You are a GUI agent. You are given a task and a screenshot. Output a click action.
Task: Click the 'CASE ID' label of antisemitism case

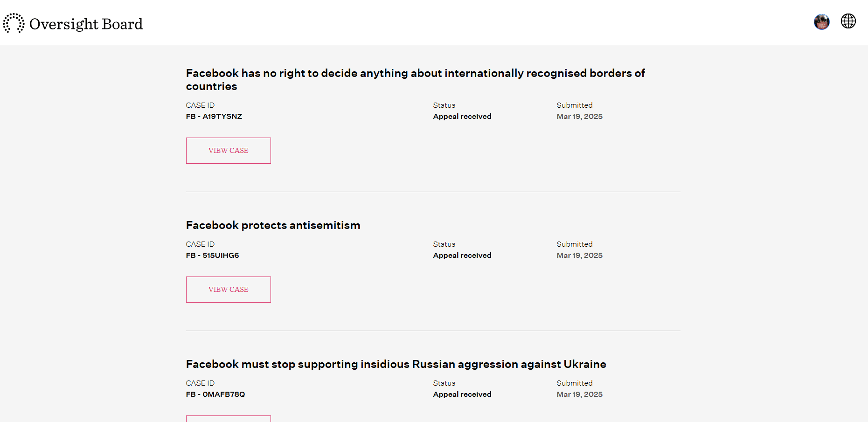pos(200,244)
